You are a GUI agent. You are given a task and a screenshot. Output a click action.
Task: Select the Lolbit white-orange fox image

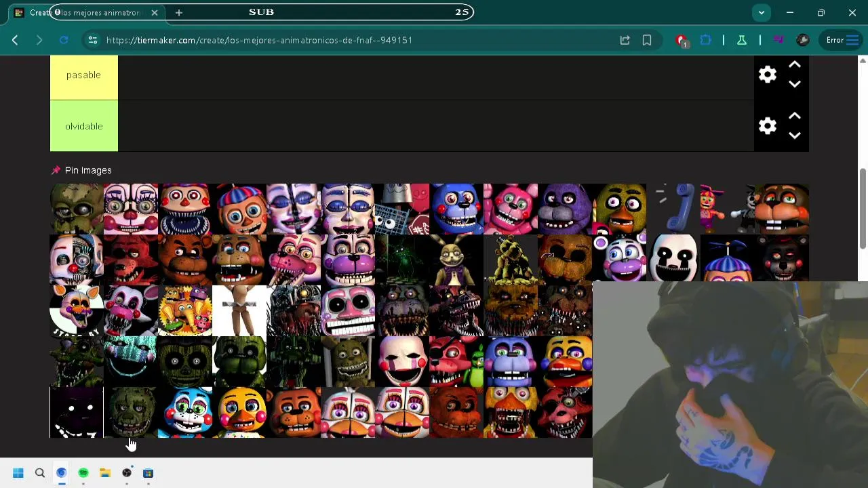(x=77, y=310)
